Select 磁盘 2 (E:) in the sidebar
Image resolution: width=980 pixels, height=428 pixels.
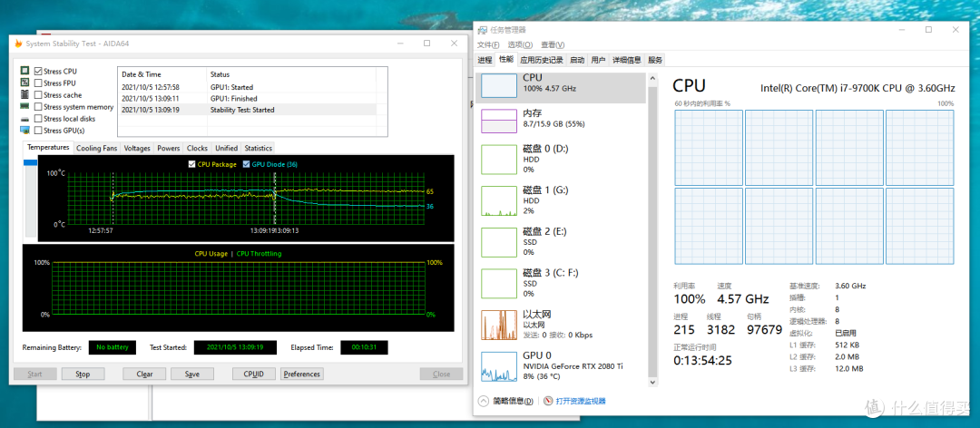(561, 241)
